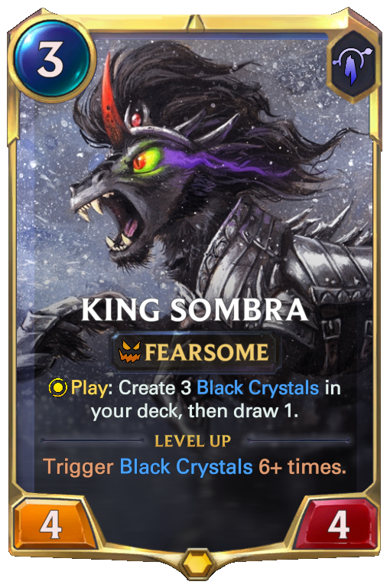Click the 'then draw 1' text line

[242, 412]
